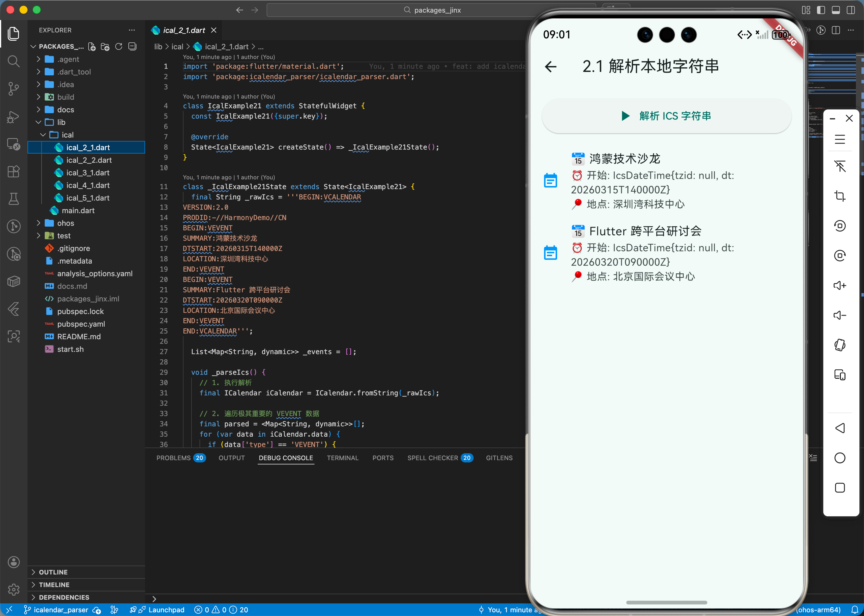The height and width of the screenshot is (616, 864).
Task: Select the Flutter sidebar icon
Action: coord(14,309)
